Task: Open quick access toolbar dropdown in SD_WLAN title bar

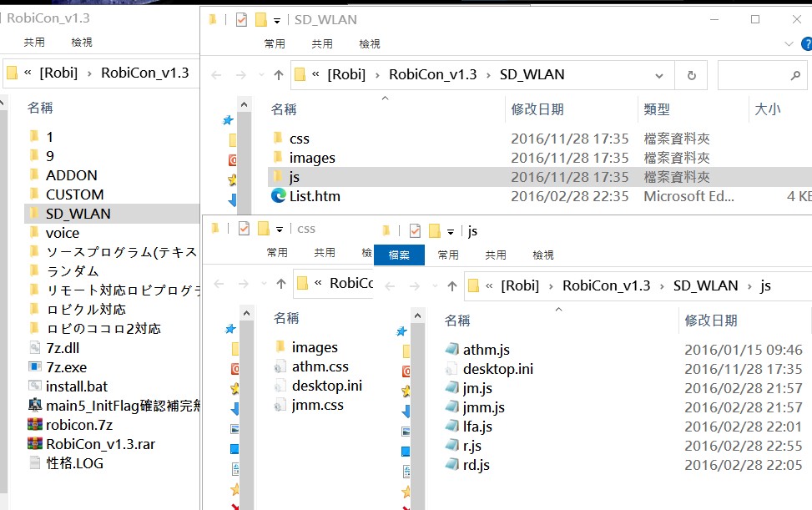Action: point(277,21)
